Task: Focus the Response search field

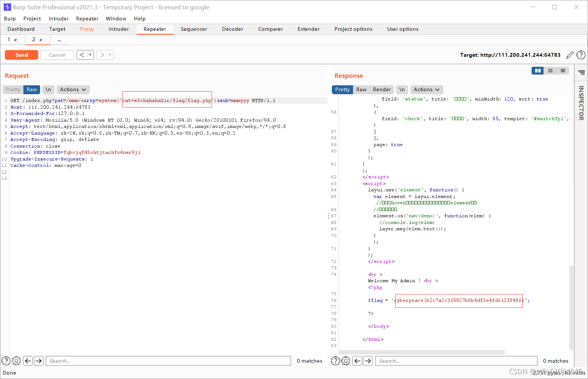Action: pos(457,361)
